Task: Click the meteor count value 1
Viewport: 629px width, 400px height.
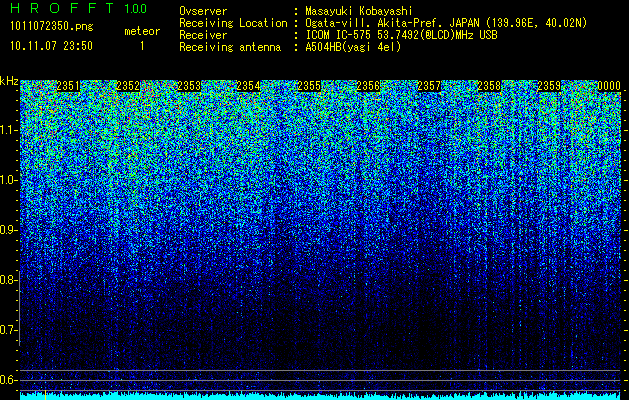Action: click(x=142, y=47)
